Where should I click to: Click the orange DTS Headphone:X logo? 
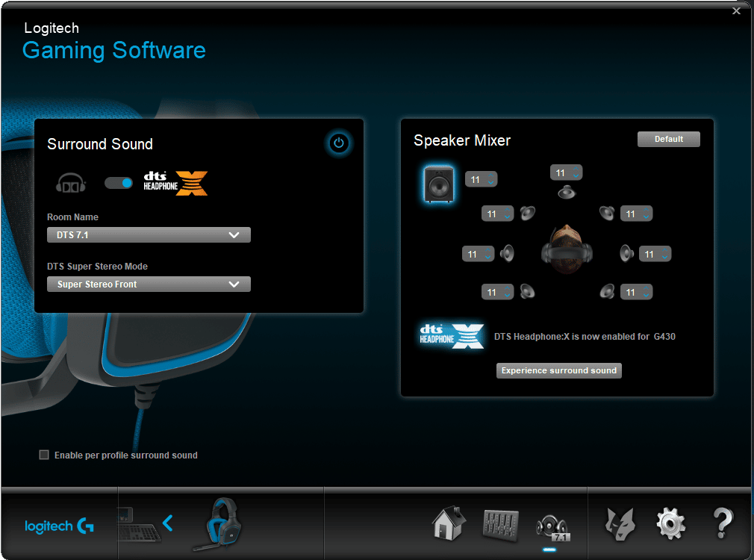pos(175,183)
